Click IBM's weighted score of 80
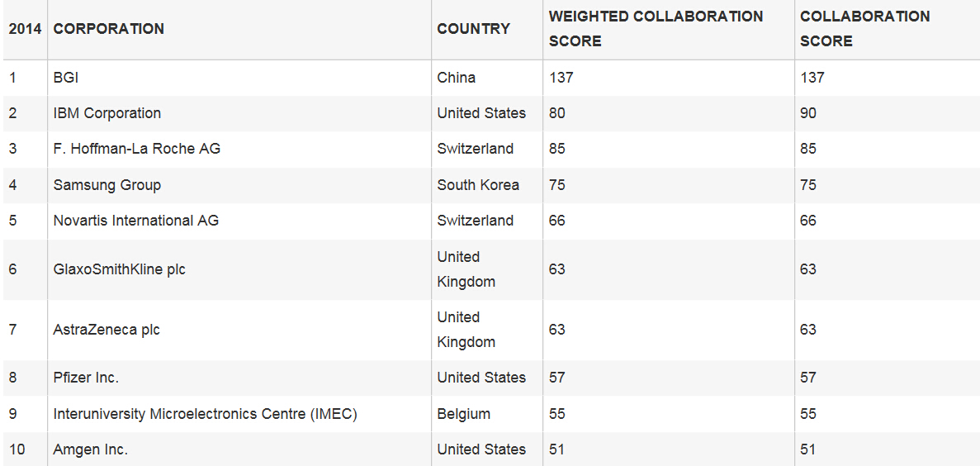This screenshot has width=980, height=466. (557, 113)
